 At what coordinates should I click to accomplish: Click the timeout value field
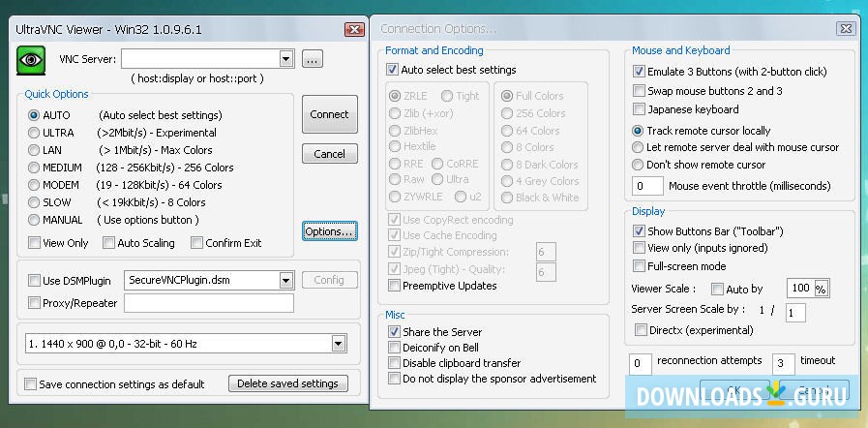[x=783, y=364]
